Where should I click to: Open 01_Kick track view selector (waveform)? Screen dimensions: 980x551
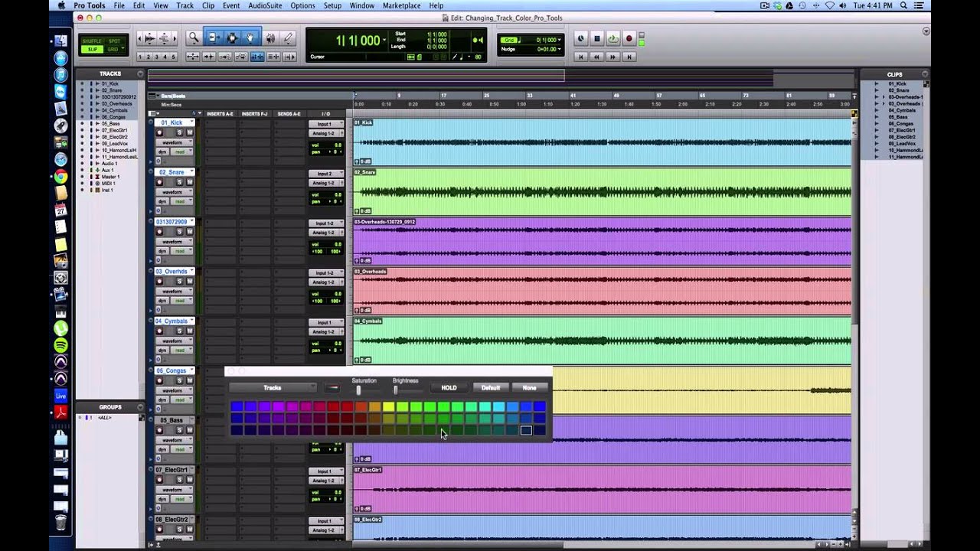[173, 142]
